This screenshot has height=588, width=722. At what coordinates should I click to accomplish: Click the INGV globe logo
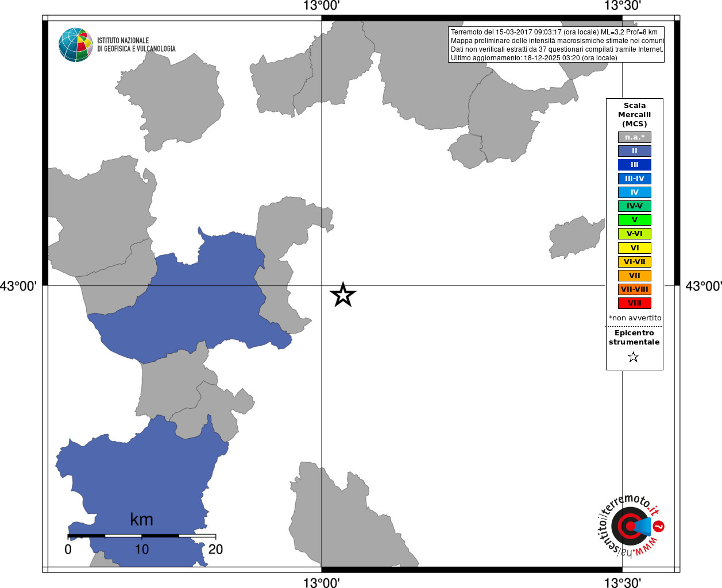coord(76,45)
